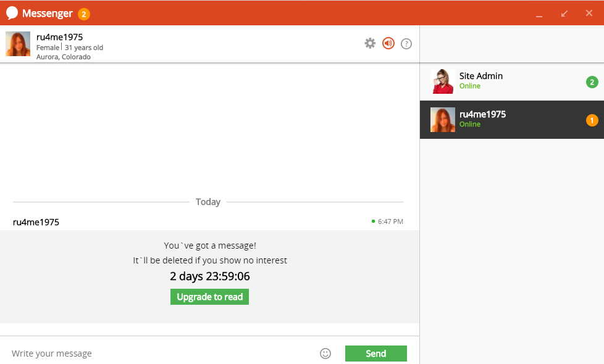Select the Site Admin conversation

tap(512, 81)
